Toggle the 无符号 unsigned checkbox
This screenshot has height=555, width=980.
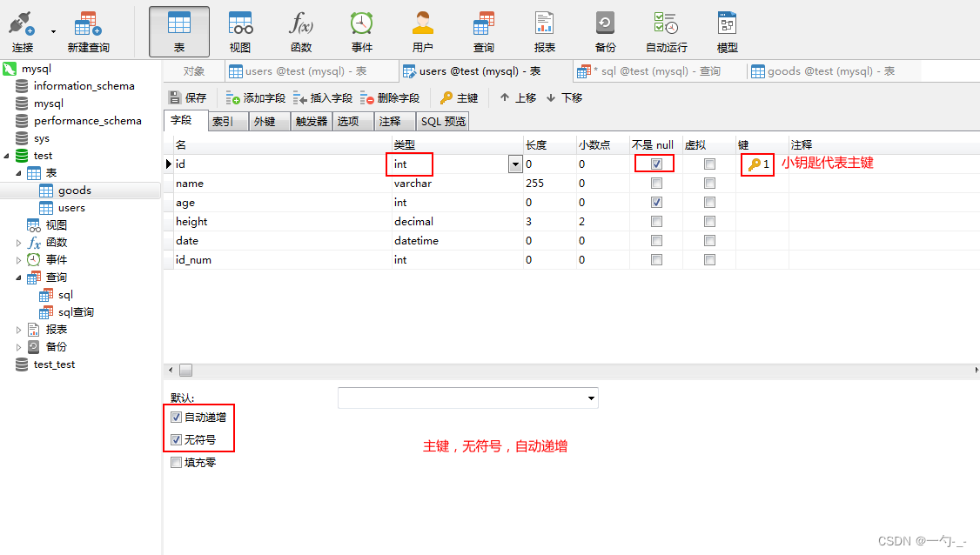[x=177, y=439]
